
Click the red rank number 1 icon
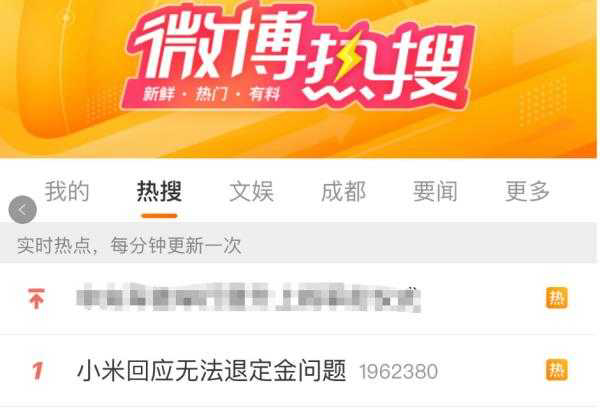tap(38, 371)
